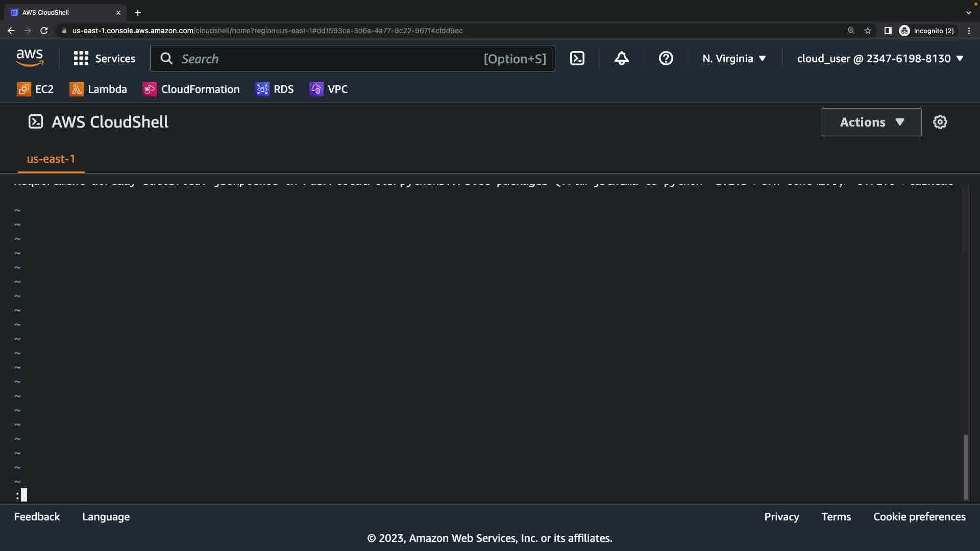Screen dimensions: 980x551
Task: Open the cloud_user account menu
Action: 880,59
